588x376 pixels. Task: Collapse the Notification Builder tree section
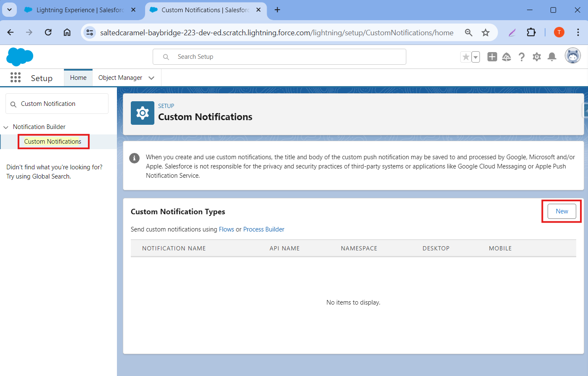click(6, 127)
